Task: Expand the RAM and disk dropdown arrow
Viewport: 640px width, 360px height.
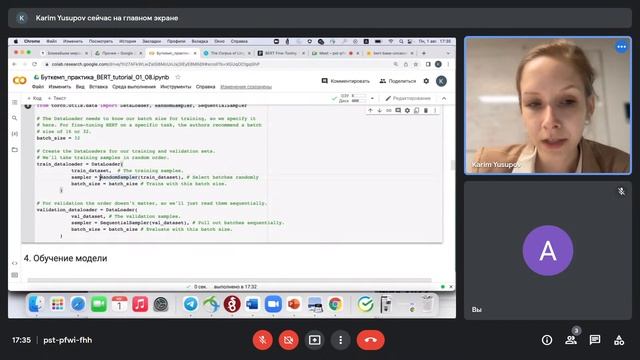Action: pos(372,98)
